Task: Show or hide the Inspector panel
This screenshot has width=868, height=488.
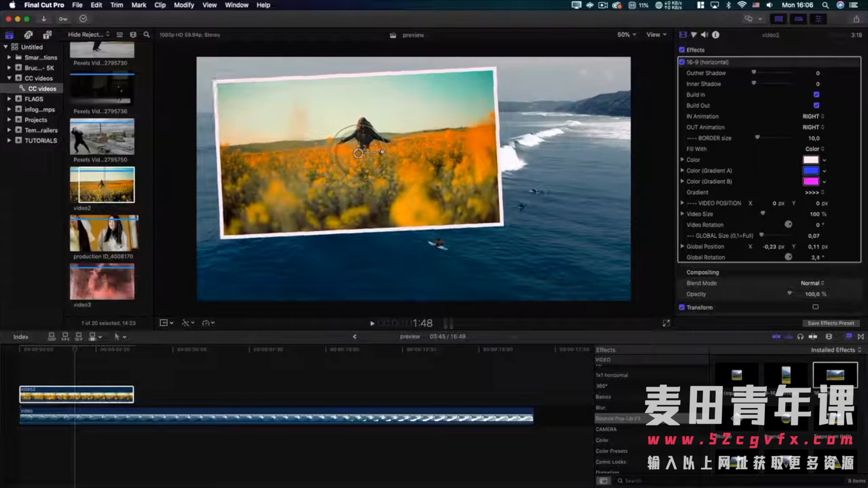Action: click(819, 19)
